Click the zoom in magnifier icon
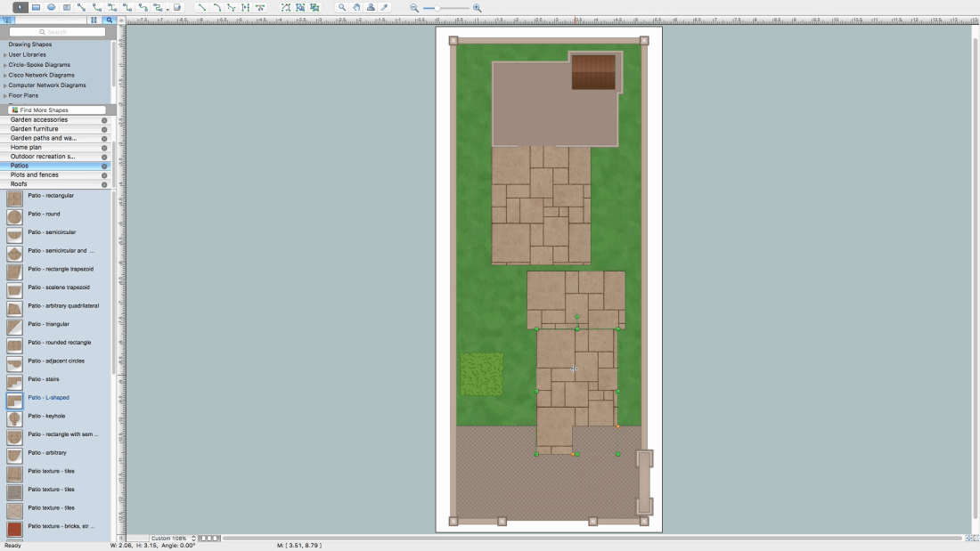The height and width of the screenshot is (551, 980). (478, 8)
